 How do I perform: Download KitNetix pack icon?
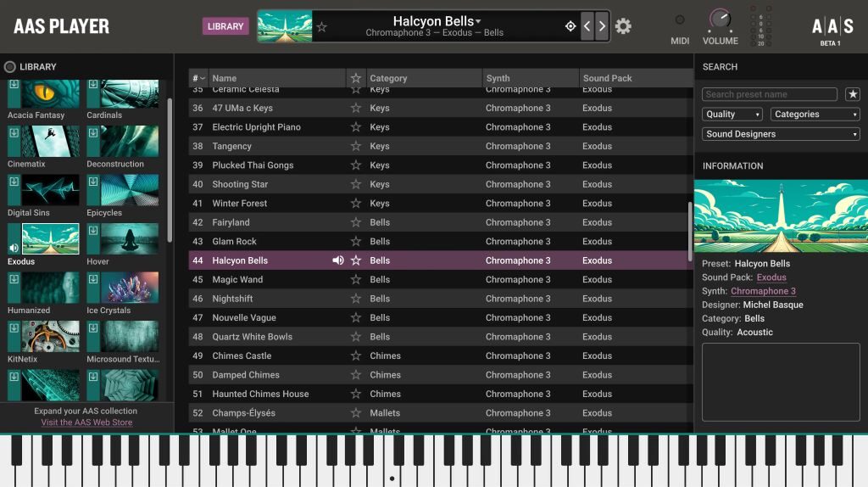pyautogui.click(x=14, y=328)
